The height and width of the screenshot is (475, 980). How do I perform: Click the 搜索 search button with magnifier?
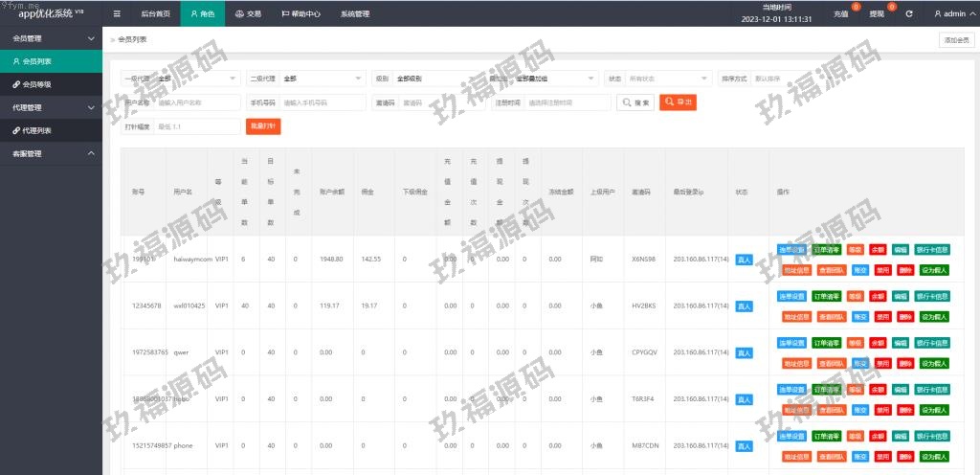[635, 102]
